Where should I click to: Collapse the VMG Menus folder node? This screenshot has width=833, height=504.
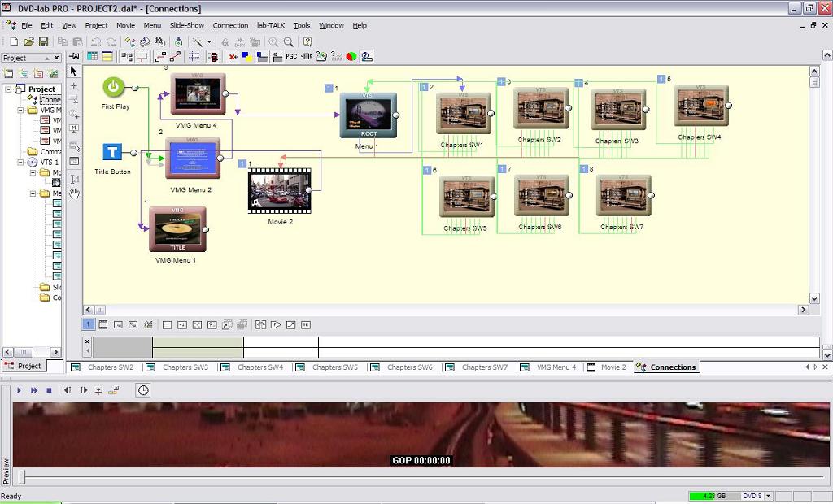pos(20,110)
